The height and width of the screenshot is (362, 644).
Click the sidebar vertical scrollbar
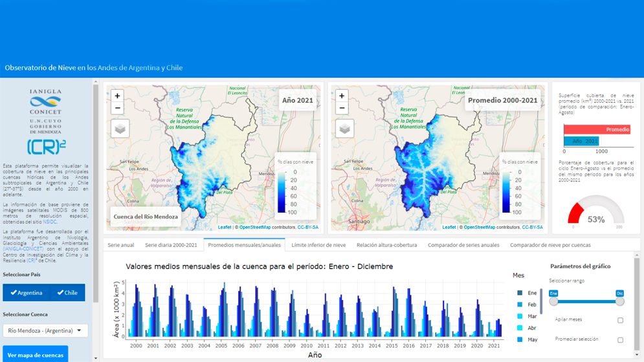96,193
